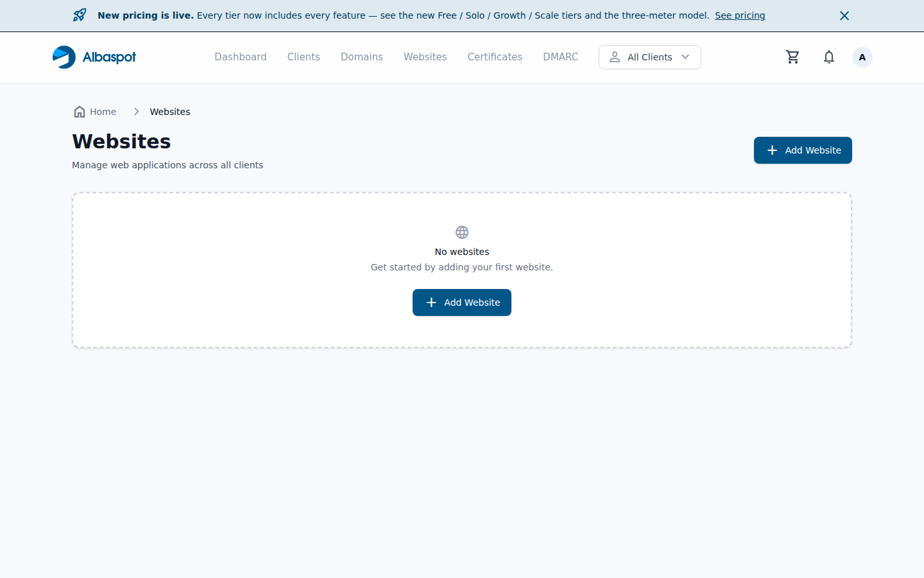Dismiss the new pricing banner
The image size is (924, 578).
pos(844,15)
